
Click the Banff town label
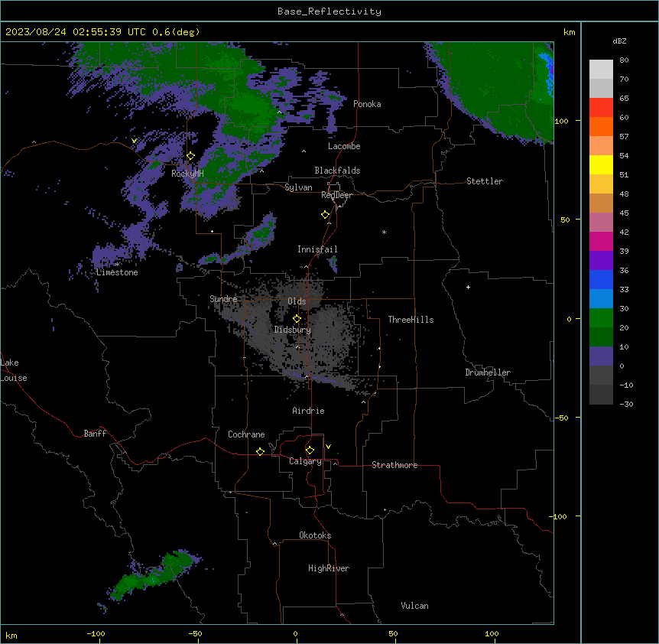pos(95,434)
